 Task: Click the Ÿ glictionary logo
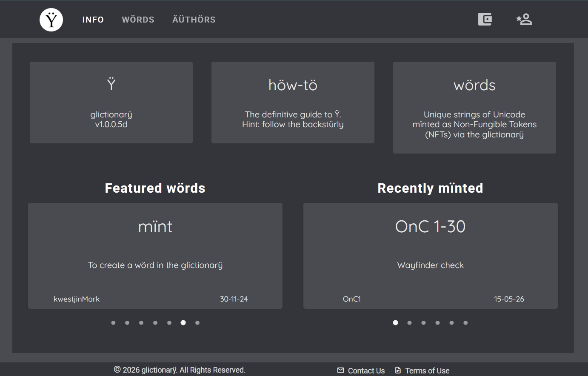click(x=51, y=20)
